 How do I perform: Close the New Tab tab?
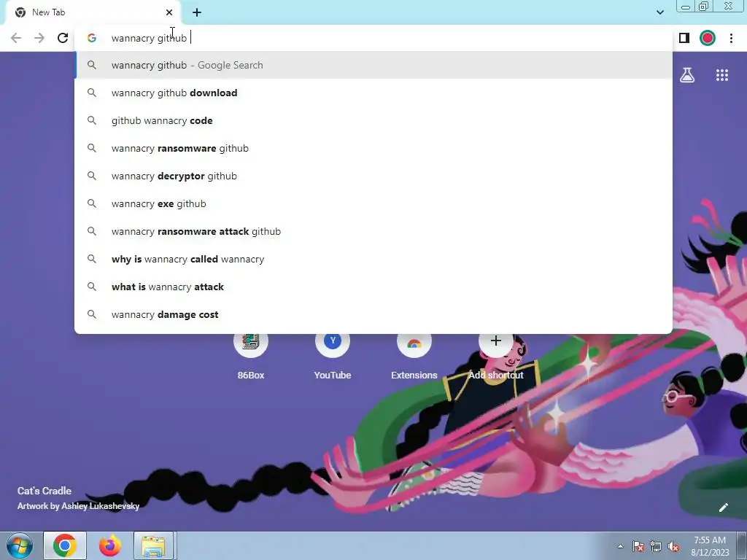(x=169, y=12)
